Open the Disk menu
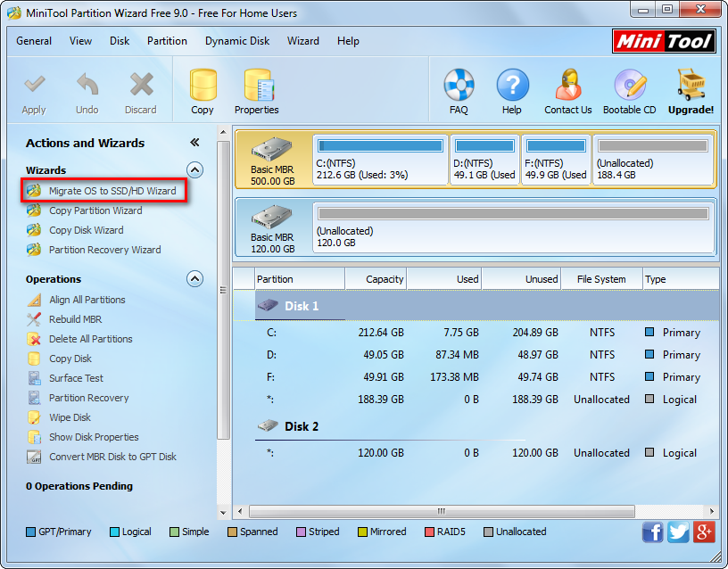 [x=120, y=41]
